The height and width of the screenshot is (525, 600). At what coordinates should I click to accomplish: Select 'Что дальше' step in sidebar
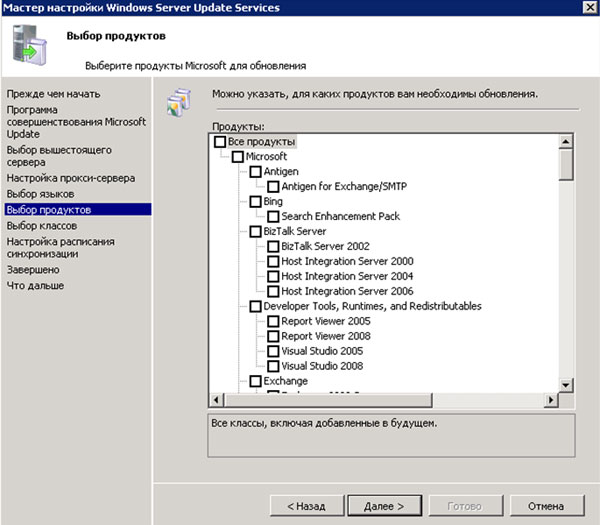(35, 285)
